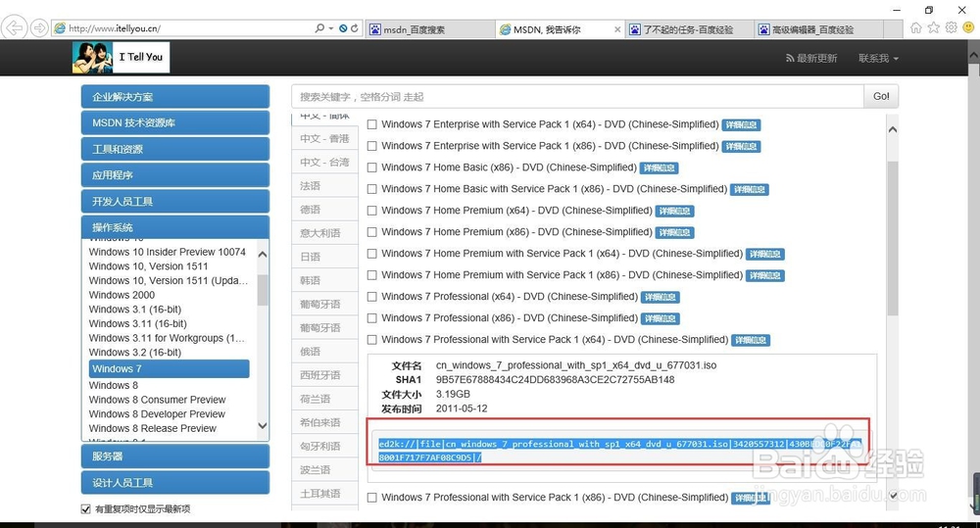Check Windows 7 Professional SP1 (x64) checkbox
The image size is (980, 528).
[x=371, y=340]
